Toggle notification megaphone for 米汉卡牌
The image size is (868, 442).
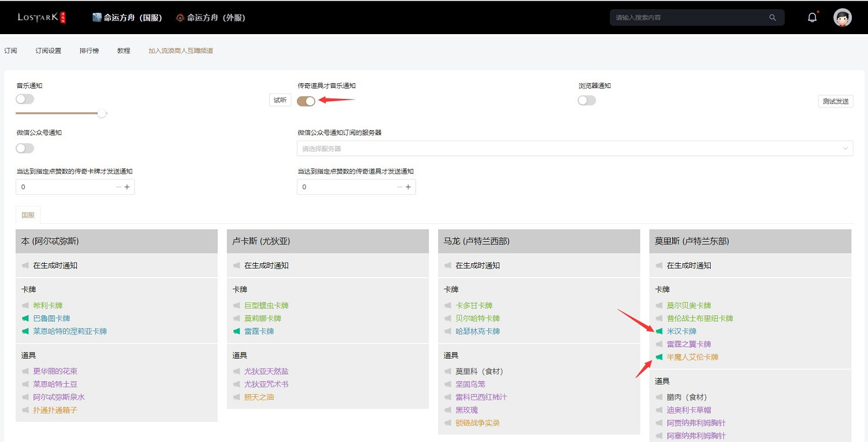(x=659, y=331)
